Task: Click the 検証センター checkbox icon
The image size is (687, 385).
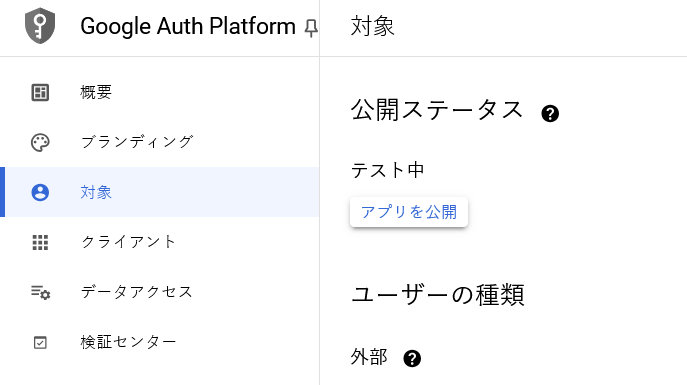Action: coord(40,342)
